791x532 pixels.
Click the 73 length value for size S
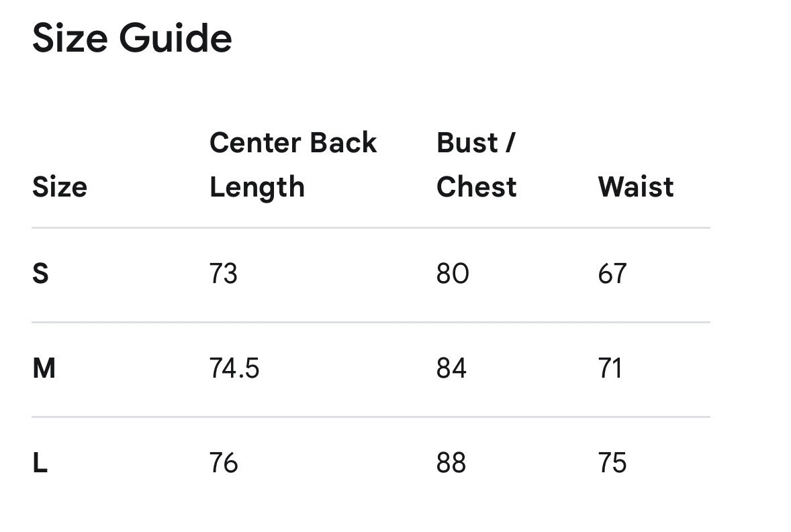click(224, 274)
